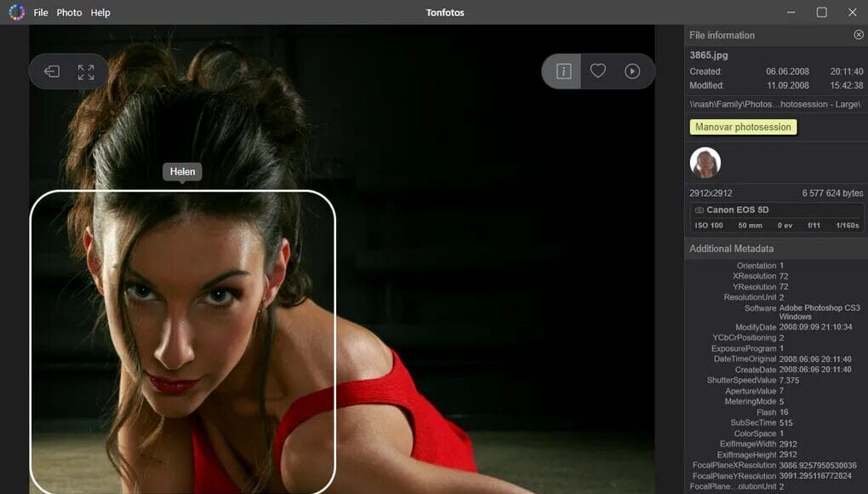
Task: Mark photo as favorite with heart icon
Action: 598,72
